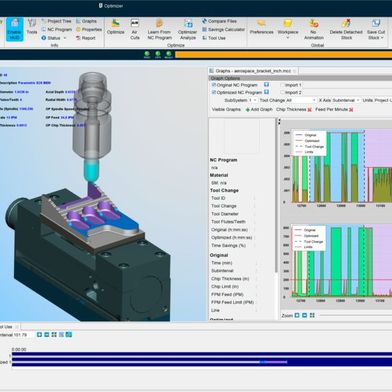Viewport: 392px width, 392px height.
Task: Click the orange progress bar
Action: (x=284, y=55)
